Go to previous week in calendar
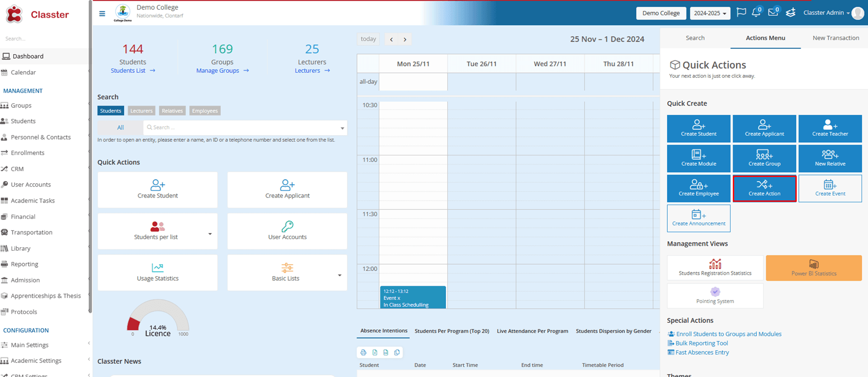The height and width of the screenshot is (377, 868). tap(391, 39)
